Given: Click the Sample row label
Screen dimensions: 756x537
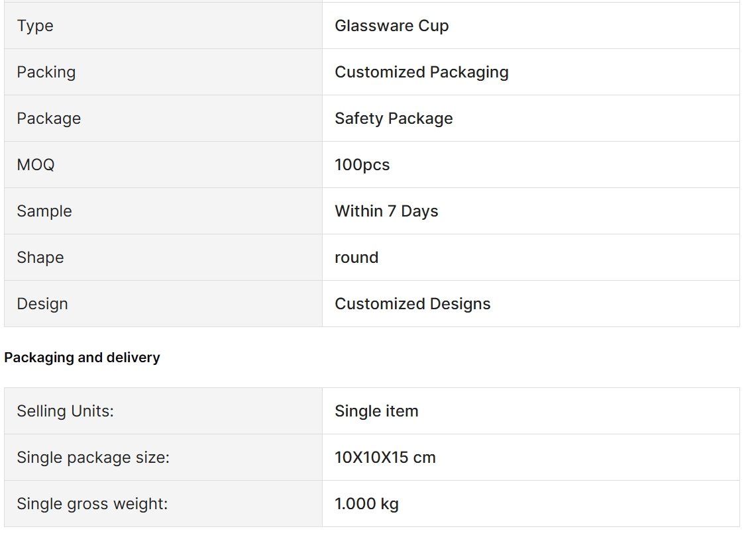Looking at the screenshot, I should (x=44, y=211).
